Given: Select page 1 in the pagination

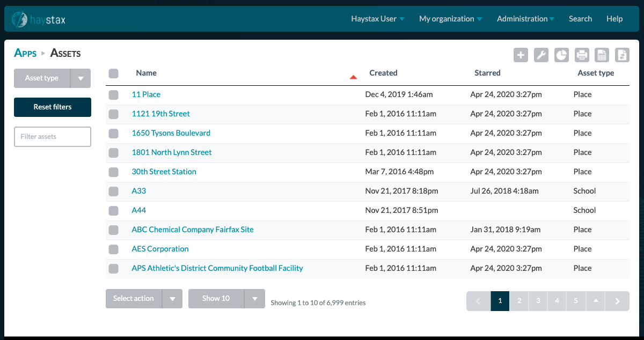Looking at the screenshot, I should point(500,301).
